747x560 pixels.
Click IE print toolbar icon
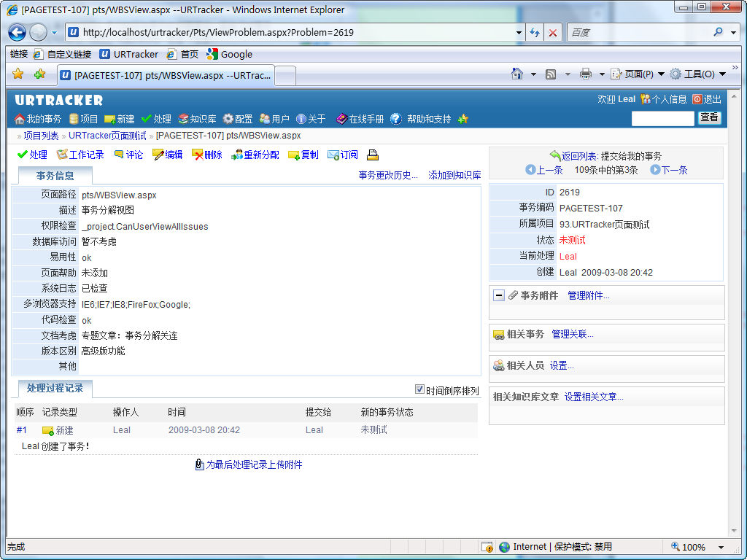586,74
